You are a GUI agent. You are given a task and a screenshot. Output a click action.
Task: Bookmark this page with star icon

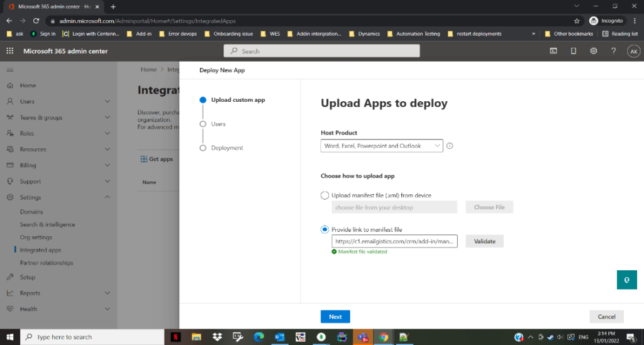pos(577,21)
